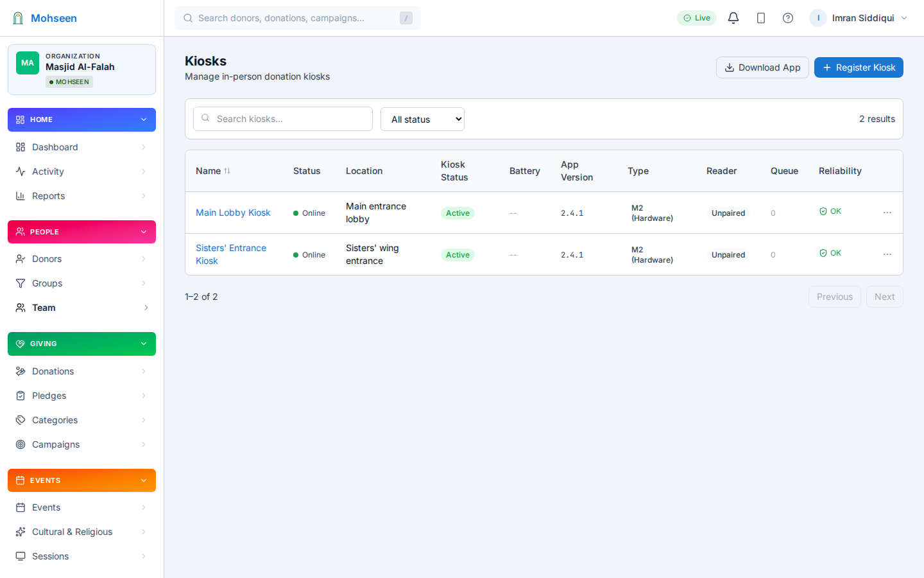Click the Previous pagination button
Screen dimensions: 924x578
(x=835, y=297)
